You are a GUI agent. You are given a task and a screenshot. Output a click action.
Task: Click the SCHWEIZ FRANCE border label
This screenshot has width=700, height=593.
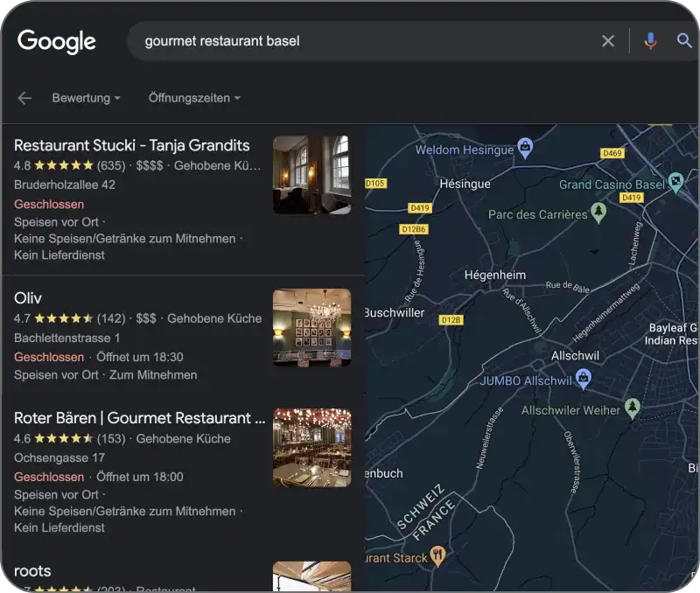pos(426,513)
